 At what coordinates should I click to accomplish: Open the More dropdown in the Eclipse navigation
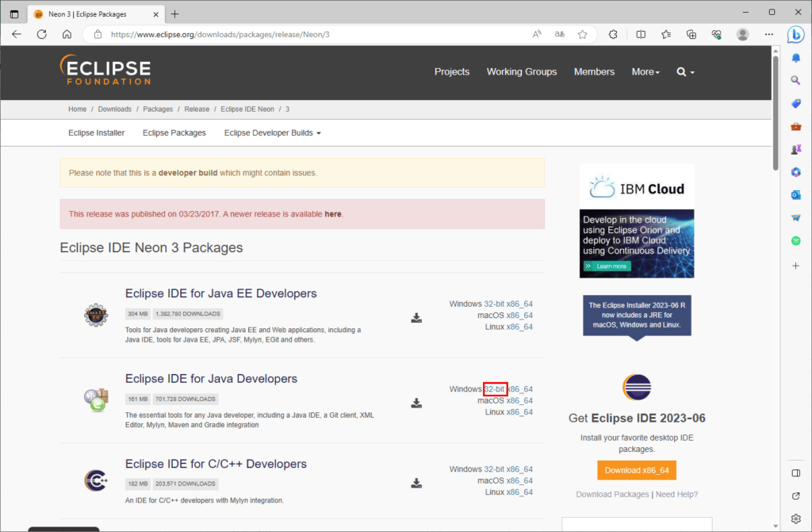tap(645, 71)
